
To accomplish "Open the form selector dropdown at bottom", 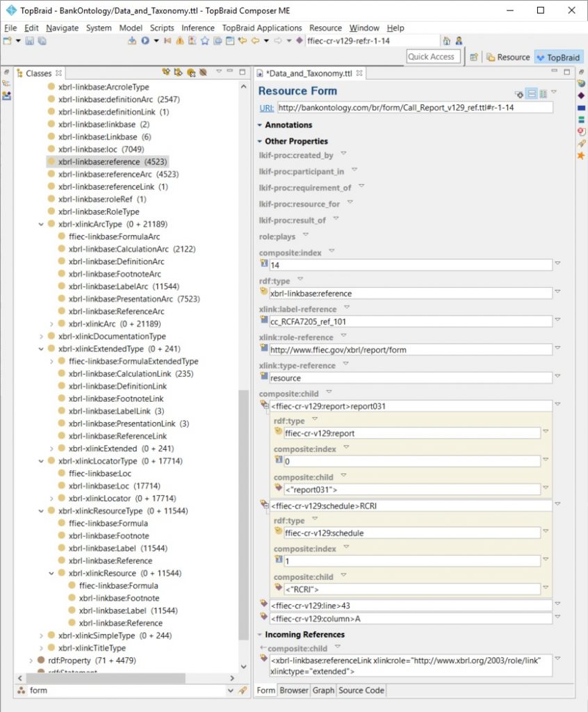I will pos(231,690).
